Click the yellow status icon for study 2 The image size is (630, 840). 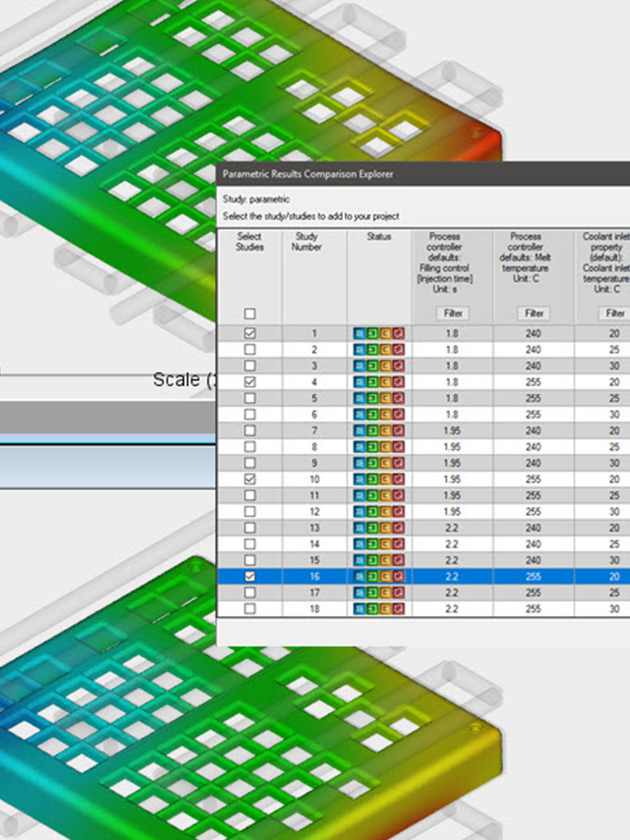pos(385,350)
